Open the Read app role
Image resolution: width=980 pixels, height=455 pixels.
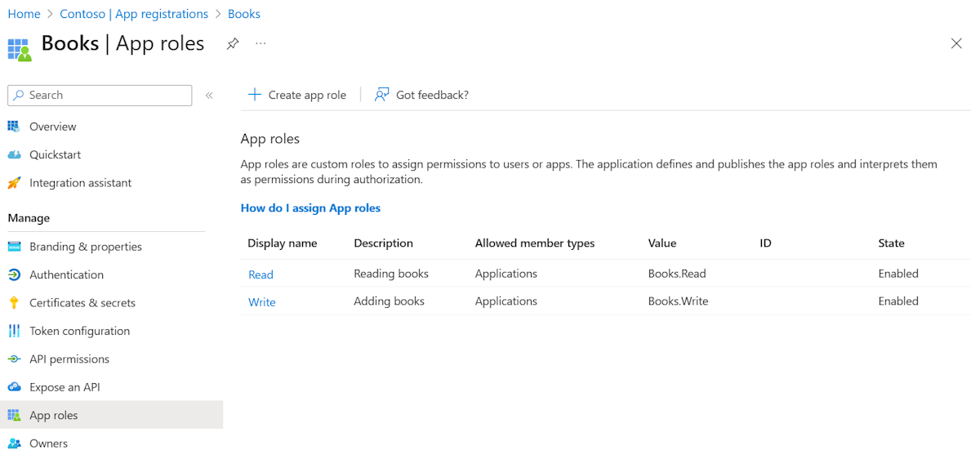(261, 274)
